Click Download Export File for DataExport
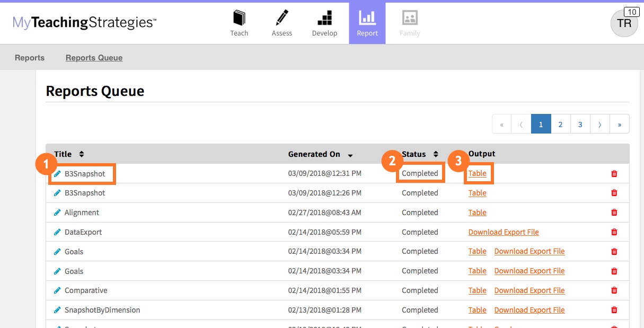Viewport: 644px width, 328px height. point(504,232)
